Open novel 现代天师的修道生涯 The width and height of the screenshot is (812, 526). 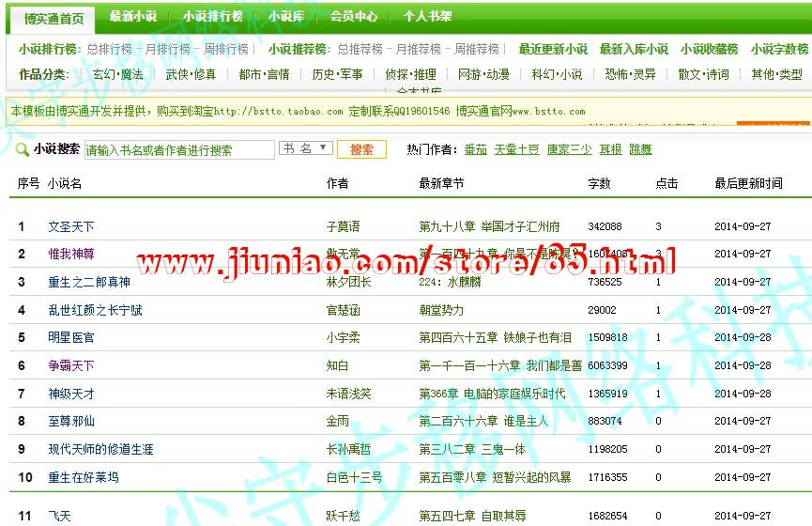click(101, 449)
